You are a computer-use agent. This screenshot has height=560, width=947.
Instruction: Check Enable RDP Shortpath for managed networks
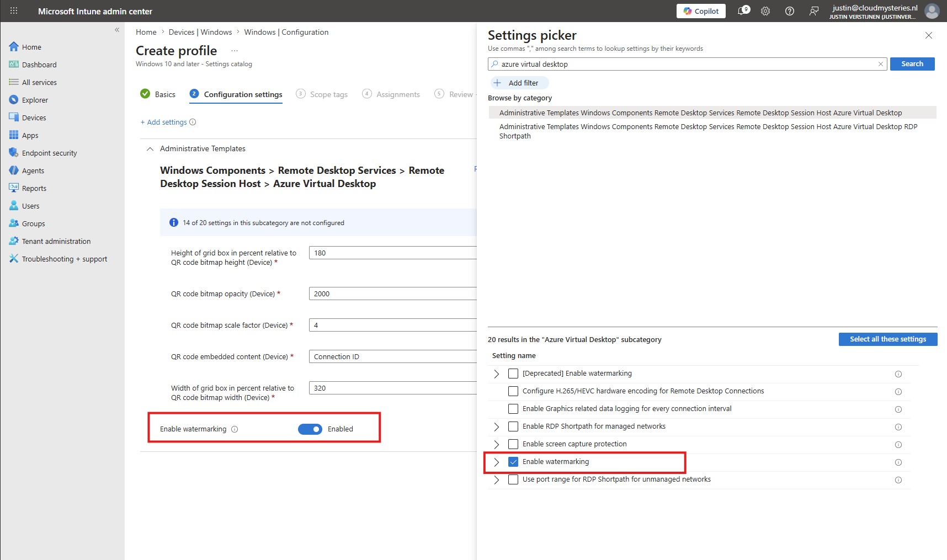click(x=513, y=426)
